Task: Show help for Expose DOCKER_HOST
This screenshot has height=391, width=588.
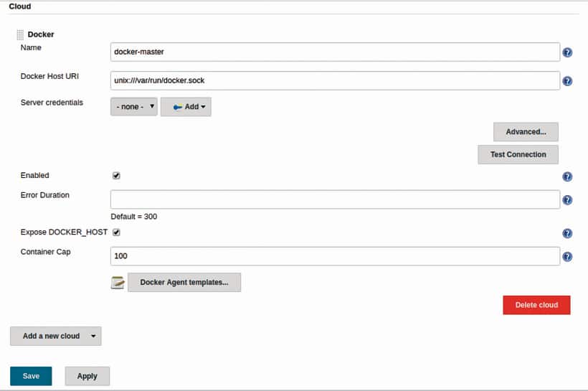Action: point(567,233)
